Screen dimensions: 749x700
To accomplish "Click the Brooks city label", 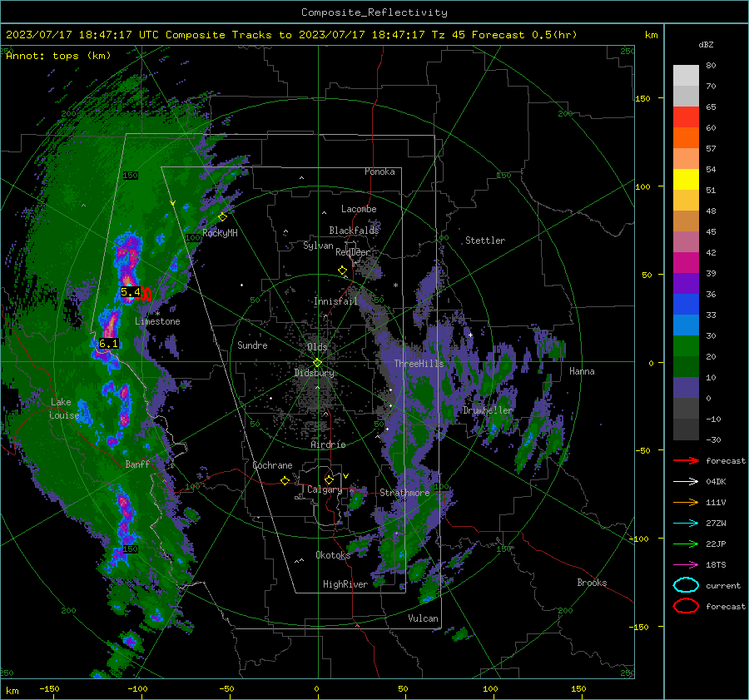I will click(592, 583).
